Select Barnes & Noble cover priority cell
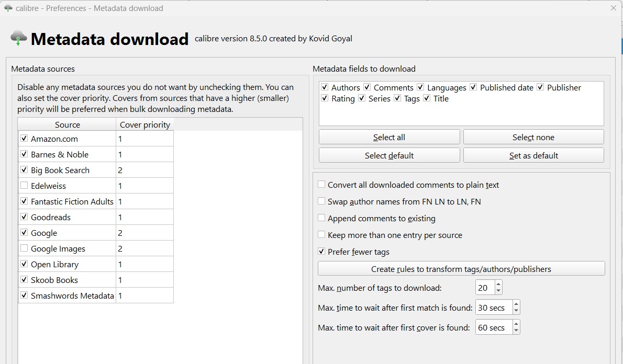 pyautogui.click(x=145, y=154)
